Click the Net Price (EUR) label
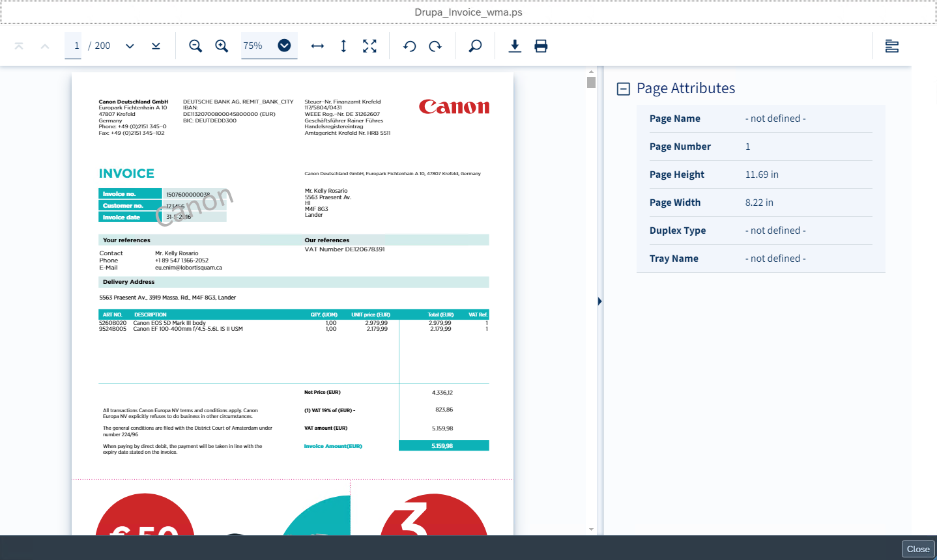Image resolution: width=937 pixels, height=560 pixels. [x=323, y=392]
